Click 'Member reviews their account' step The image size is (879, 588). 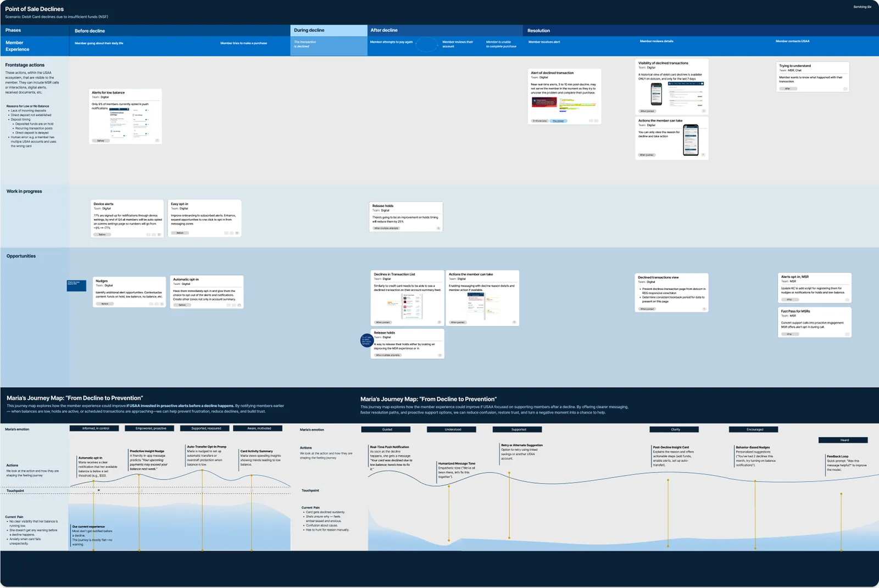coord(458,44)
